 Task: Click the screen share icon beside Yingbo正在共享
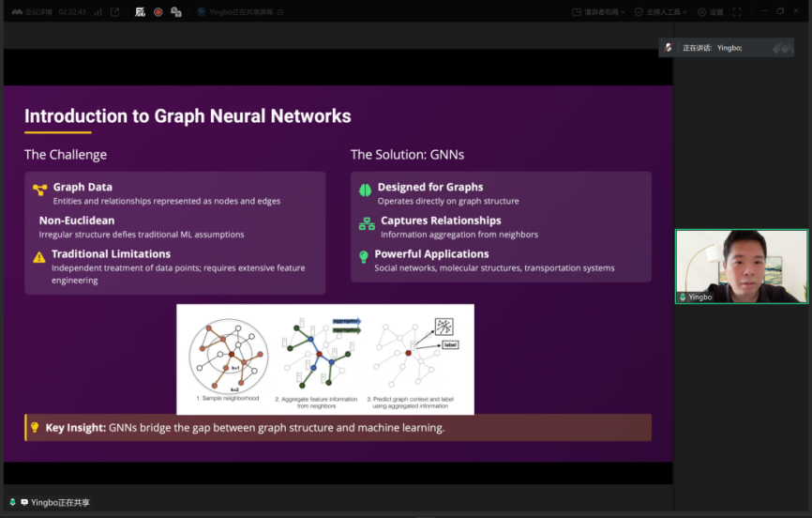click(23, 502)
